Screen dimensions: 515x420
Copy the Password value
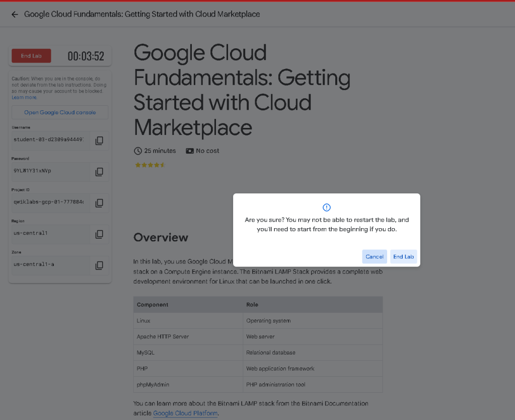pos(99,172)
